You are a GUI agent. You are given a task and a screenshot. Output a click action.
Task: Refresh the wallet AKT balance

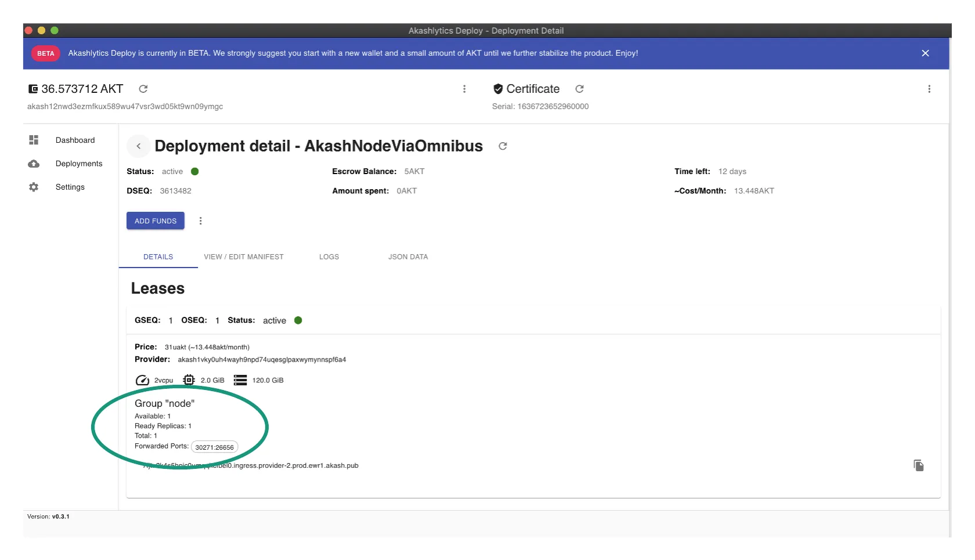(143, 89)
